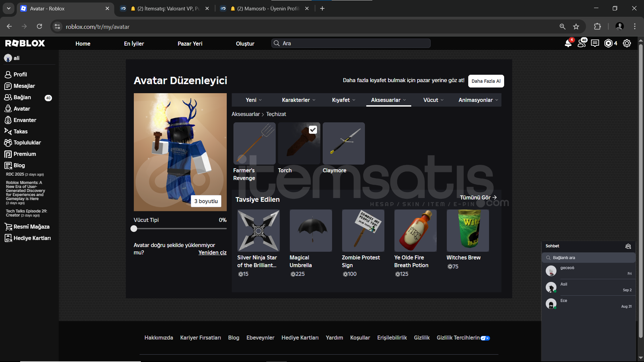Open Magical Umbrella recommended item

coord(311,231)
